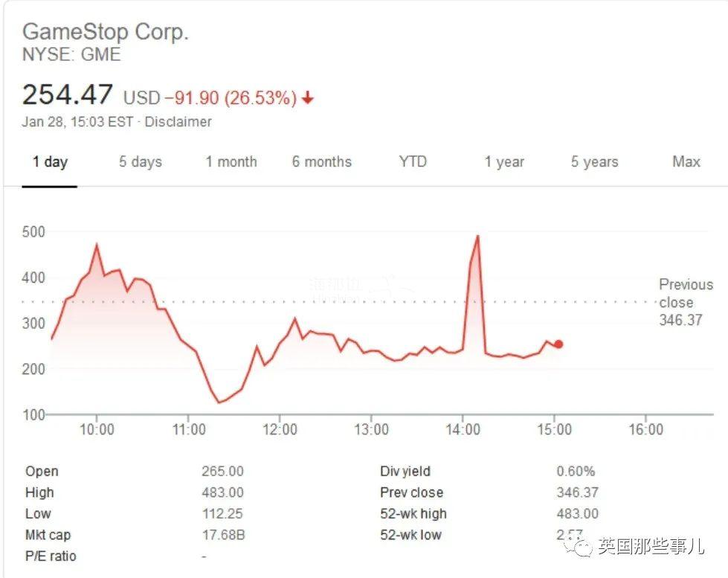Screen dimensions: 728x578
Task: Open the Disclaimer link
Action: pos(178,122)
